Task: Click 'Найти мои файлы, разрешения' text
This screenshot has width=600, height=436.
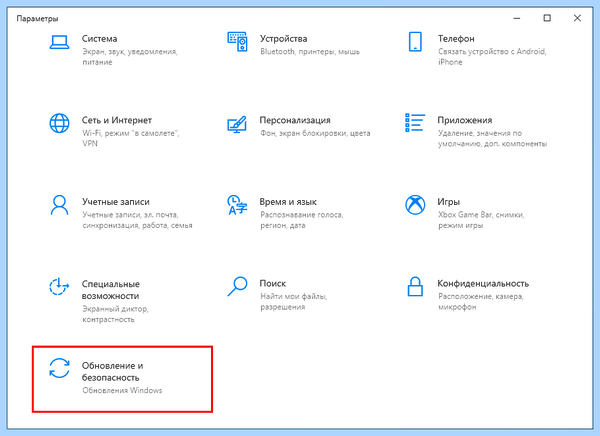Action: click(x=293, y=302)
